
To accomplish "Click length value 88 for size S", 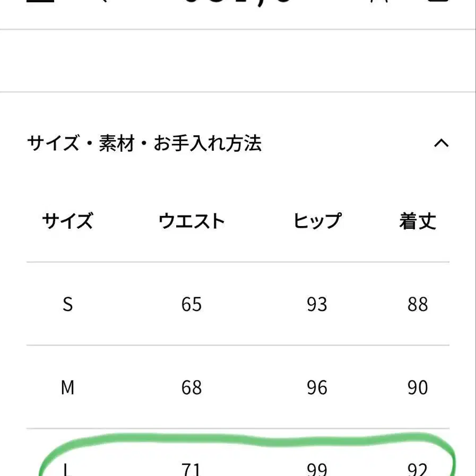I will (x=418, y=305).
